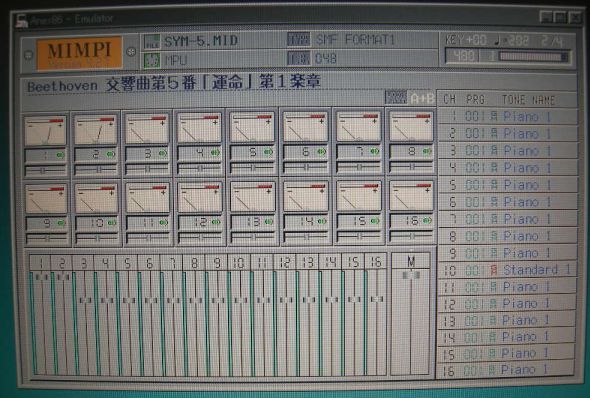The height and width of the screenshot is (398, 590).
Task: Click the master volume fader labeled M
Action: tap(411, 275)
